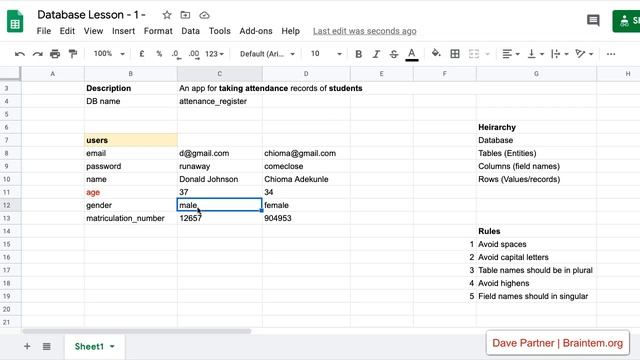Select the 'matriculation_number' cell
The image size is (640, 360).
[x=131, y=218]
